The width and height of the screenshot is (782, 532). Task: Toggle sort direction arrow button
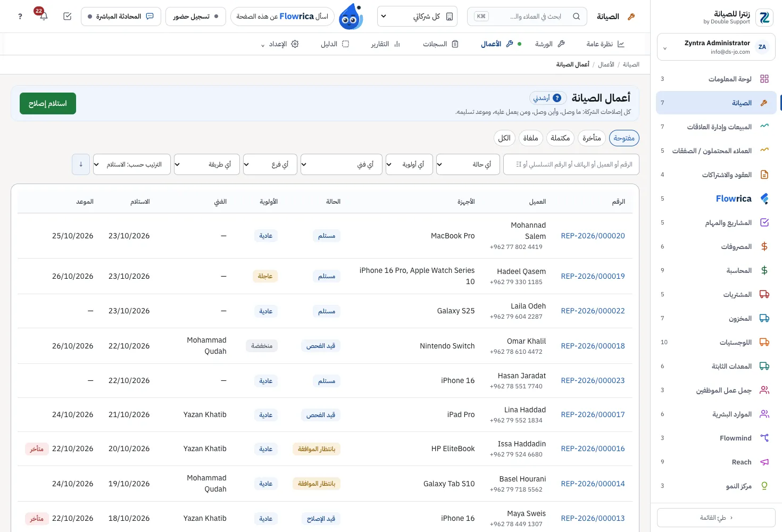(81, 164)
